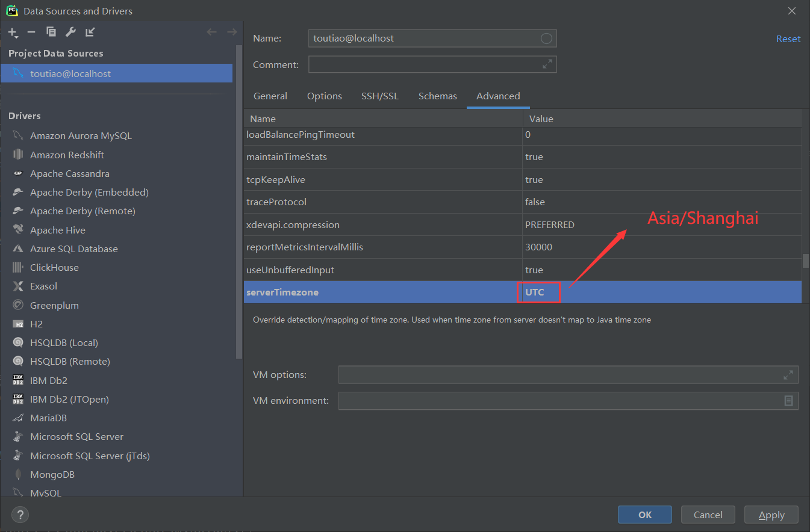Click the Cancel button

[708, 515]
